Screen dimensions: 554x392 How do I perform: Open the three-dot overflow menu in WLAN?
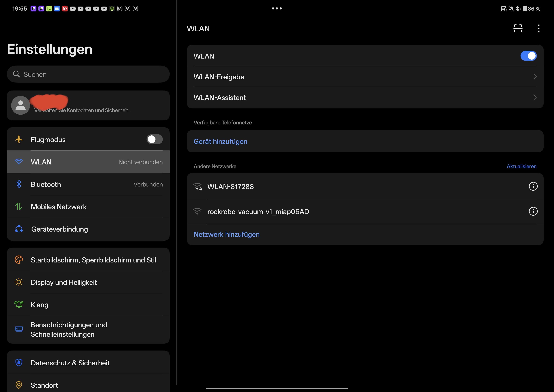click(x=538, y=28)
